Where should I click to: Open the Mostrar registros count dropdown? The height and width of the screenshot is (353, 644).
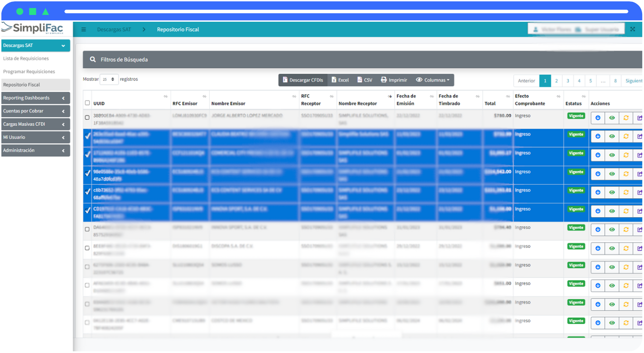tap(109, 79)
